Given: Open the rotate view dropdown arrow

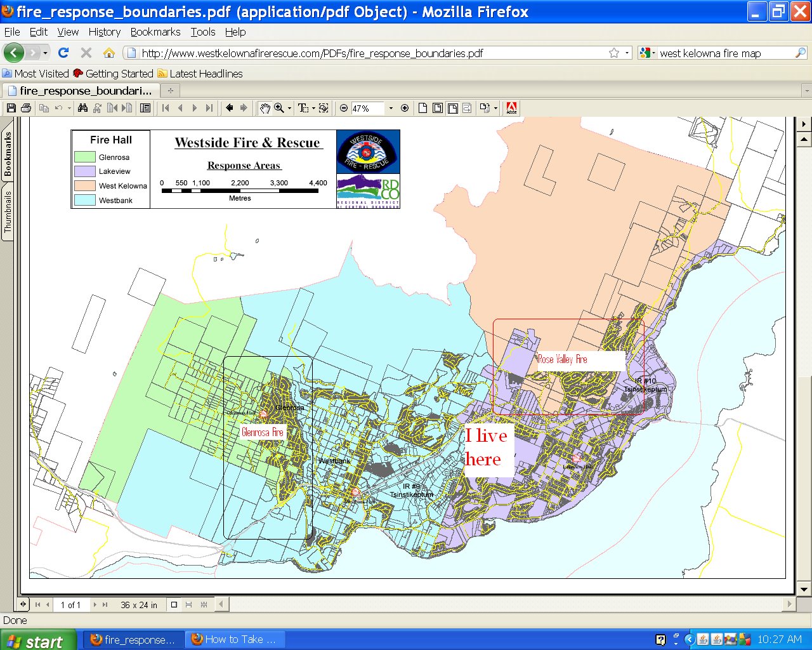Looking at the screenshot, I should coord(495,108).
